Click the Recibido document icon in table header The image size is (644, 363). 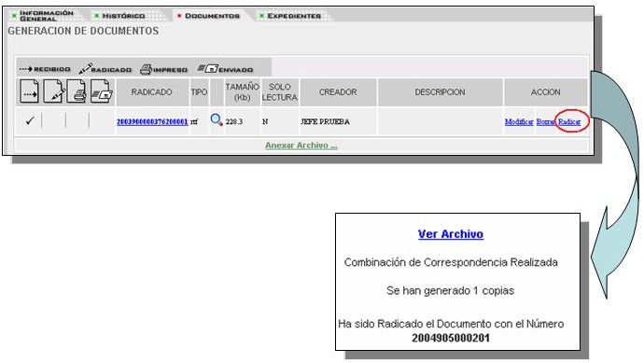pyautogui.click(x=29, y=91)
